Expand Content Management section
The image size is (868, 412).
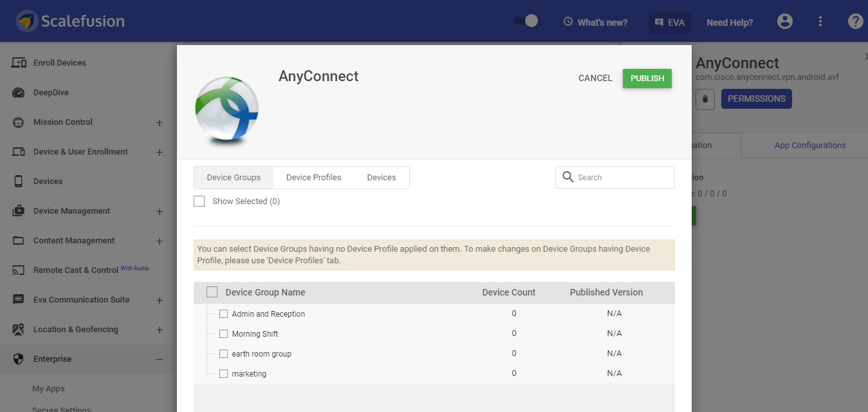[160, 241]
